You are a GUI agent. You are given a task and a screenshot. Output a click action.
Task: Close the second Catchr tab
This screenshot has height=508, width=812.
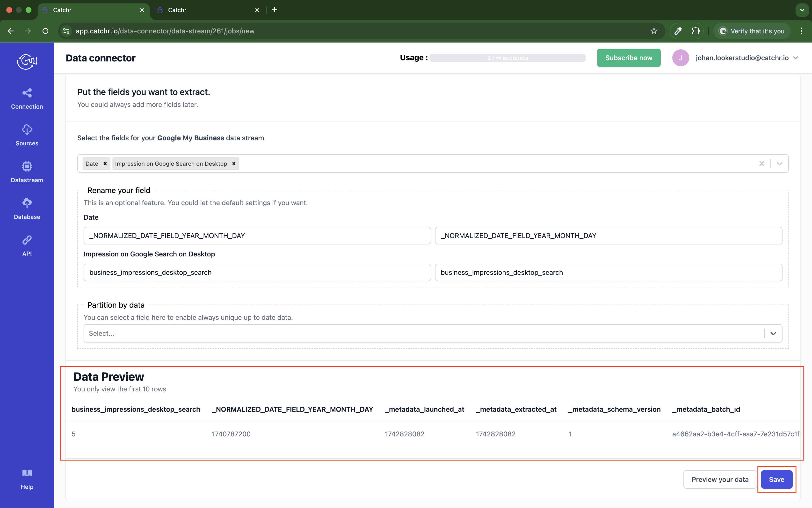pyautogui.click(x=257, y=10)
